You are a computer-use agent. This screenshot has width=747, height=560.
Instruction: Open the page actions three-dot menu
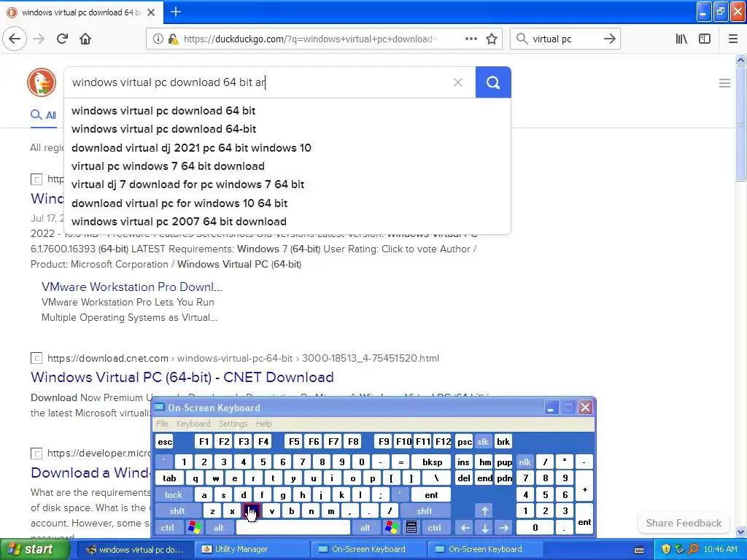471,39
